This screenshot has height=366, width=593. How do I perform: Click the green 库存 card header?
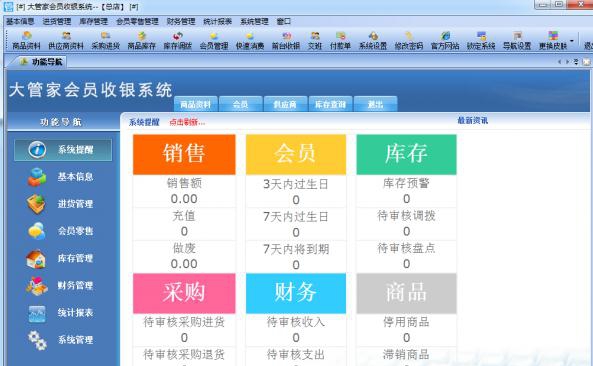click(406, 155)
